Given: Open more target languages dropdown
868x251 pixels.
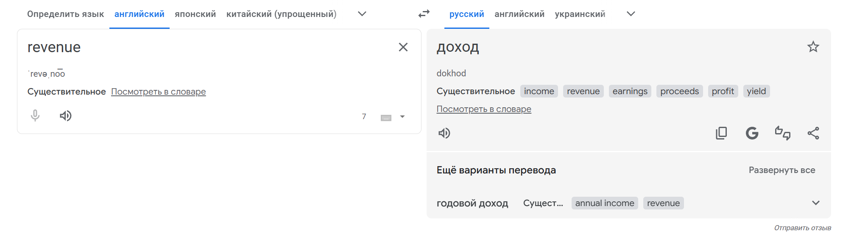Looking at the screenshot, I should tap(631, 14).
